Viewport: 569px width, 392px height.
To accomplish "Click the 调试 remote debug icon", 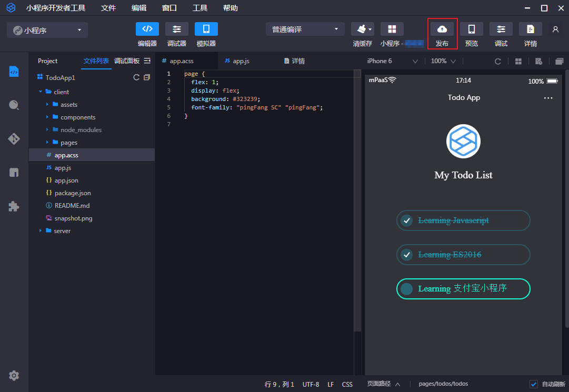I will pos(501,29).
